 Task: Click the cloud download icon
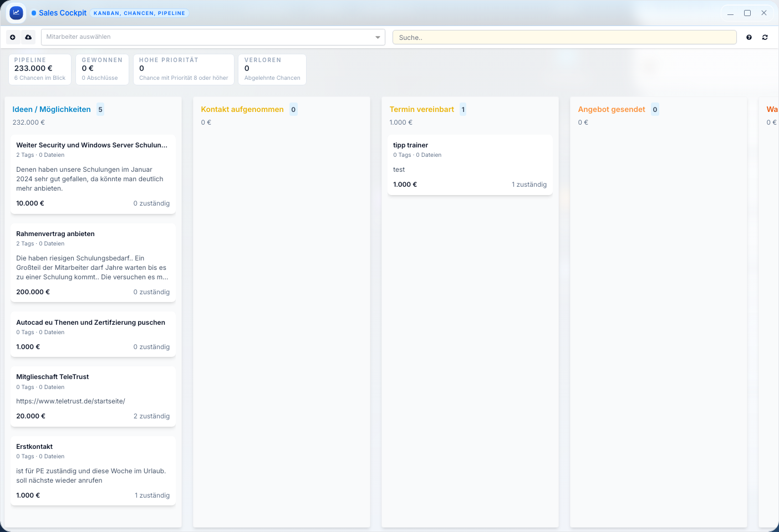pyautogui.click(x=28, y=37)
